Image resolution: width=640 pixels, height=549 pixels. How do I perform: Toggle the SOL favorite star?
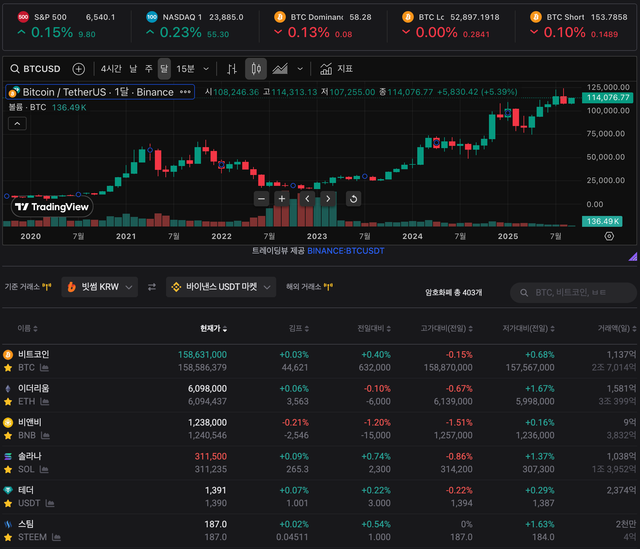click(8, 469)
